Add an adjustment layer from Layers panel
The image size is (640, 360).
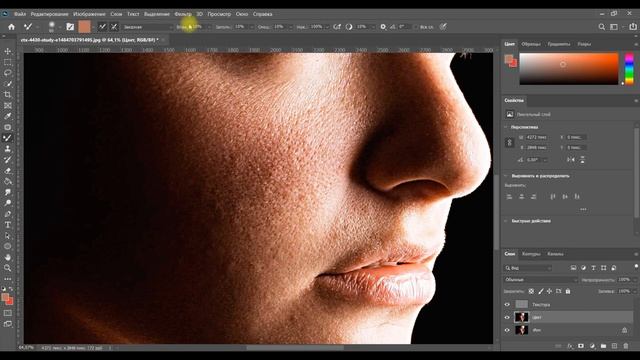click(x=593, y=346)
